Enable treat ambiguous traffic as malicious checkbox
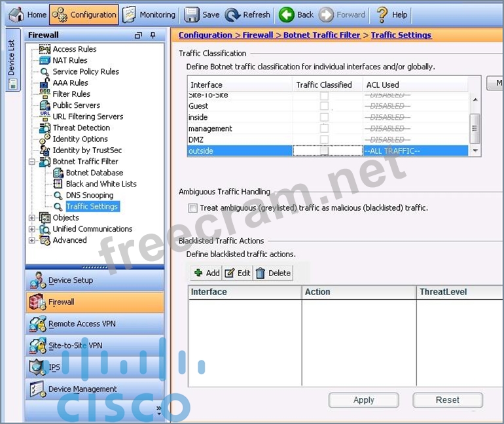Image resolution: width=504 pixels, height=424 pixels. [192, 208]
